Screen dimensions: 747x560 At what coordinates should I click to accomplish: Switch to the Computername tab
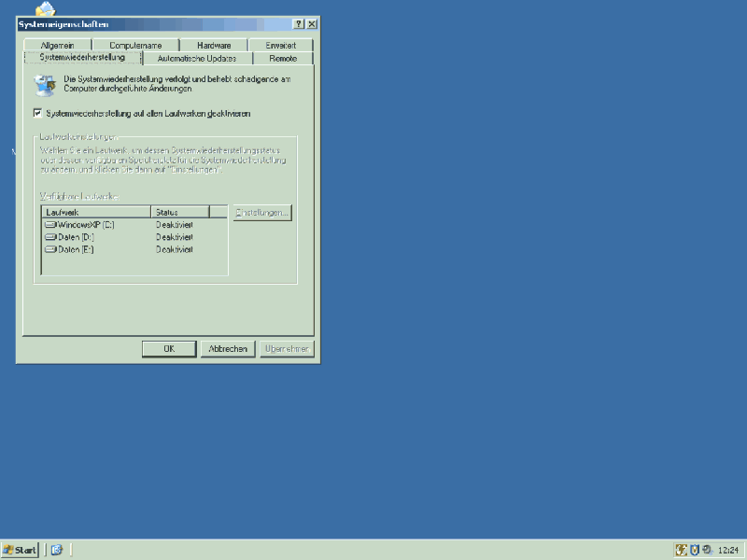pyautogui.click(x=135, y=45)
